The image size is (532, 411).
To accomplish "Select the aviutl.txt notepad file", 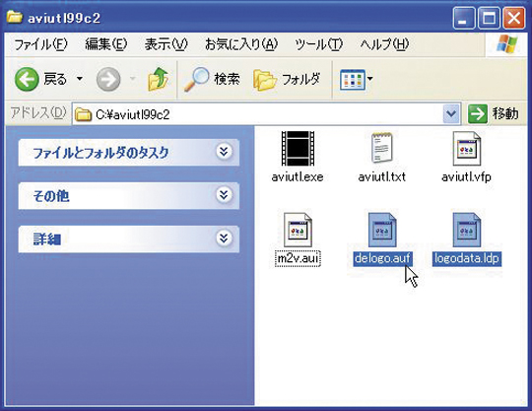I will click(x=381, y=149).
